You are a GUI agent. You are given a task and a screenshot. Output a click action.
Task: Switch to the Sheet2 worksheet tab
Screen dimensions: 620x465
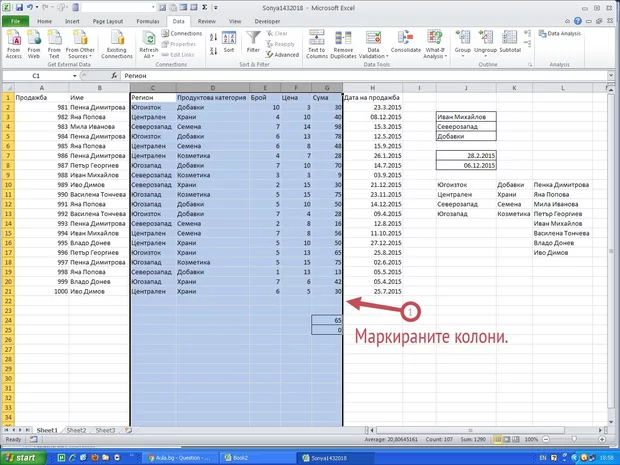[x=75, y=429]
